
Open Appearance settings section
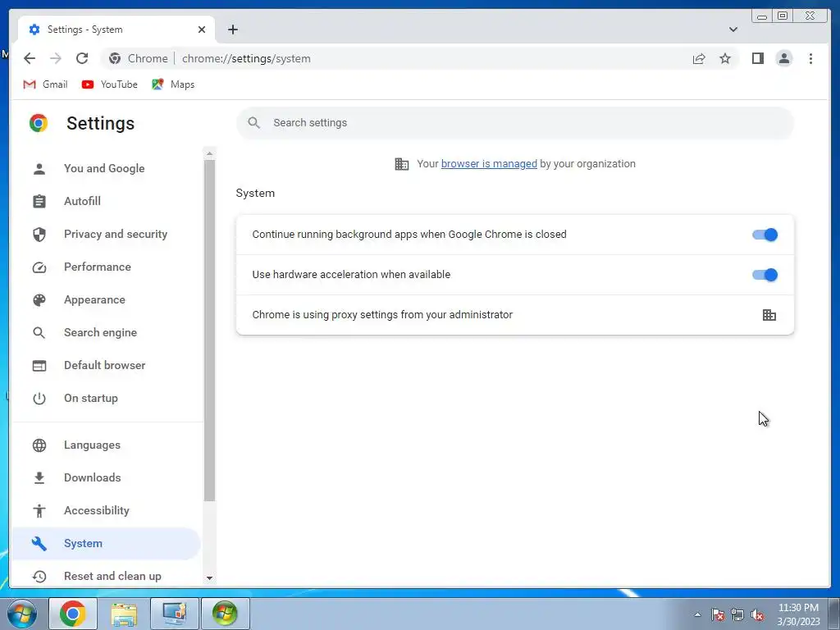click(106, 300)
